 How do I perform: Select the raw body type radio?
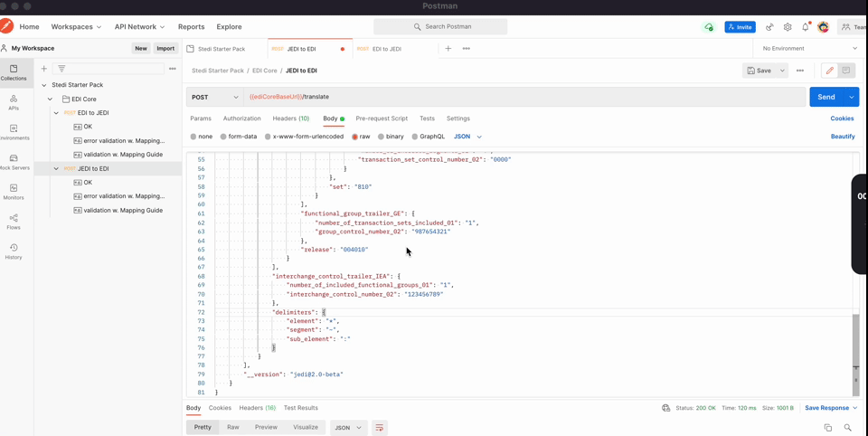pos(354,137)
